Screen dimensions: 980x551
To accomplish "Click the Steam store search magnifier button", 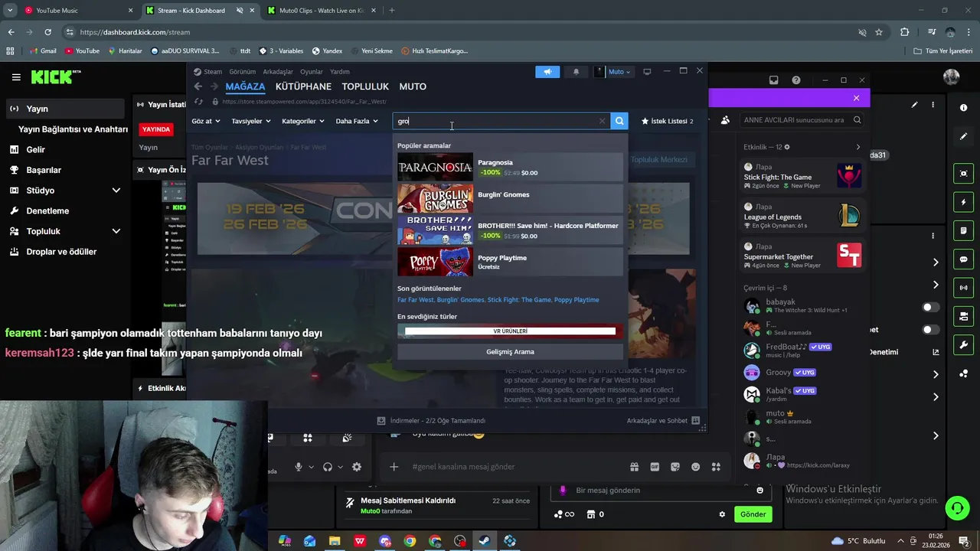I will click(x=619, y=121).
